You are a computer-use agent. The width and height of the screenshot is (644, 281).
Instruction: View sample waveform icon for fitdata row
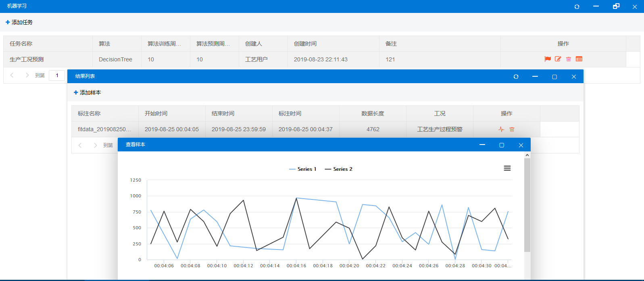pos(501,129)
